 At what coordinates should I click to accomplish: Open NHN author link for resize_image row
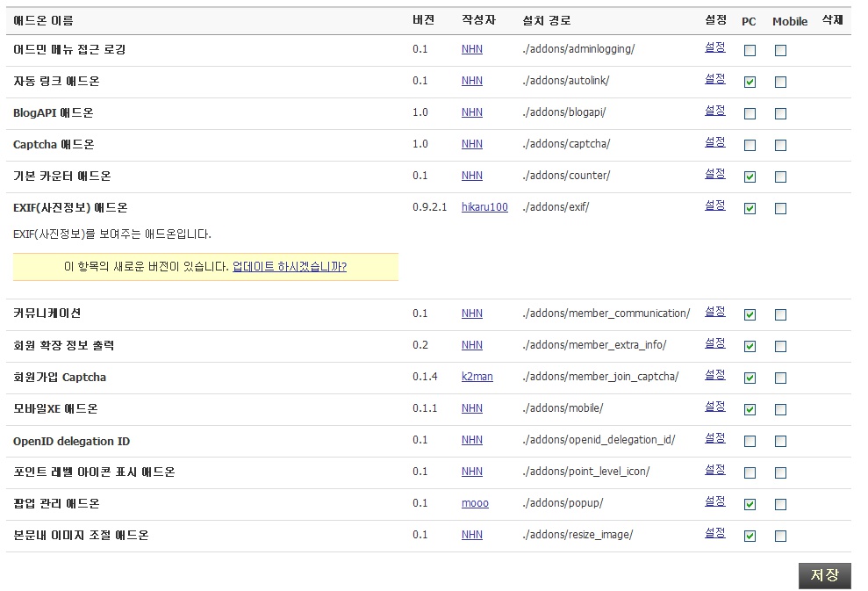[x=471, y=535]
